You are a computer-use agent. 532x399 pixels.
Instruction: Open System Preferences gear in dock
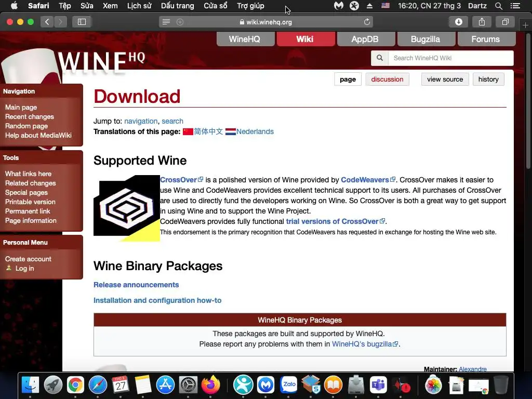188,385
